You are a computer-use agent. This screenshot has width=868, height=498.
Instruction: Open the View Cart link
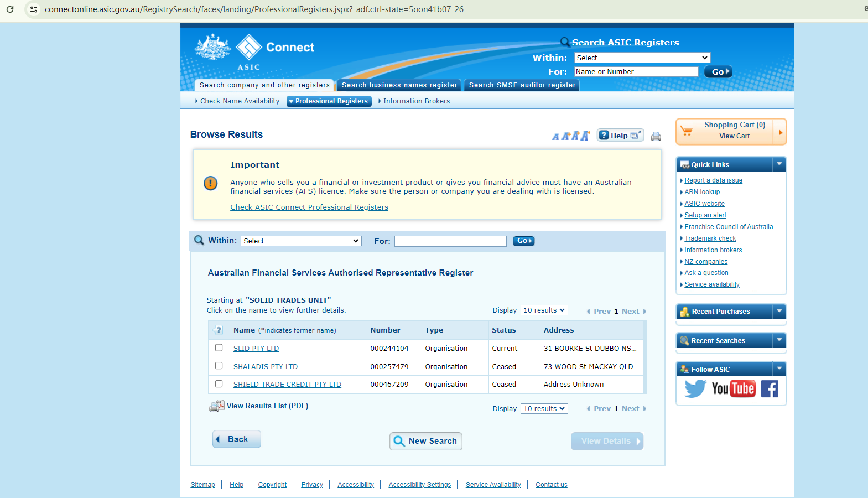734,136
